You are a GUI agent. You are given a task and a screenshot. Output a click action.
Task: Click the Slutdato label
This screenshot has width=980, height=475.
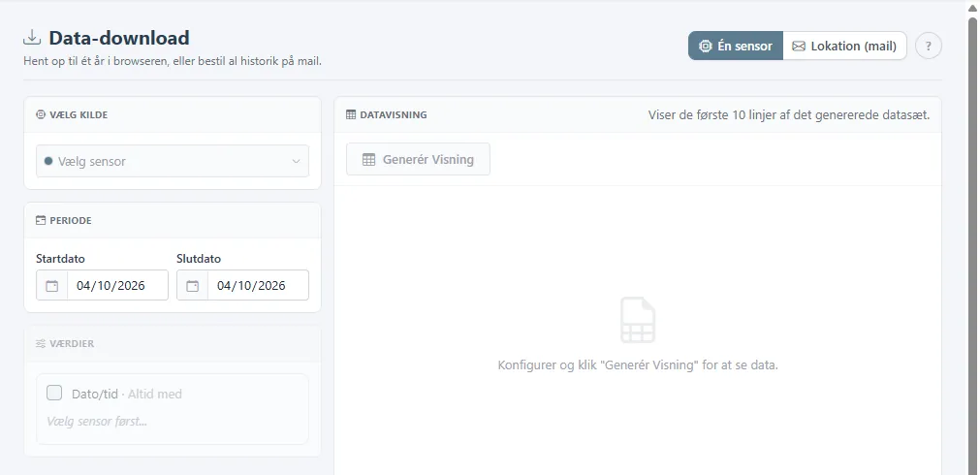(x=199, y=259)
